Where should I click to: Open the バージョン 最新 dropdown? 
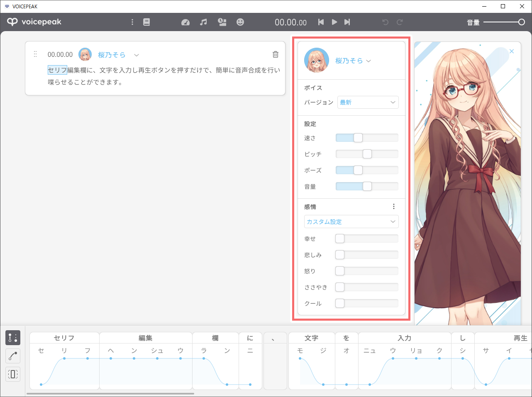368,102
